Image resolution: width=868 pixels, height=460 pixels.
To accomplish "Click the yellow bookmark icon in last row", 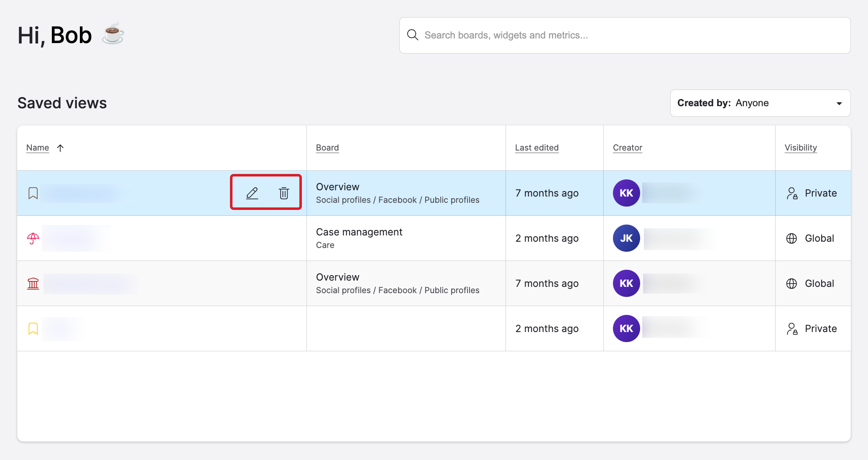I will [x=33, y=329].
